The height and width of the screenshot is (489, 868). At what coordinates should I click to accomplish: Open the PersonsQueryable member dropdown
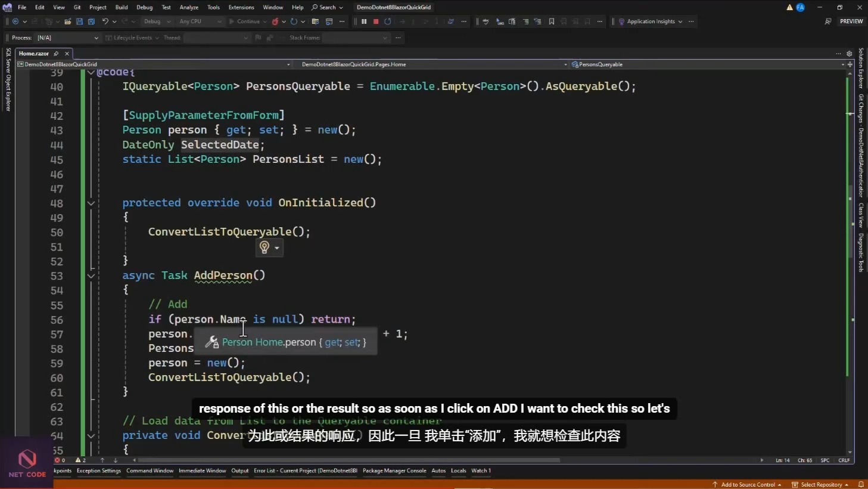coord(707,64)
